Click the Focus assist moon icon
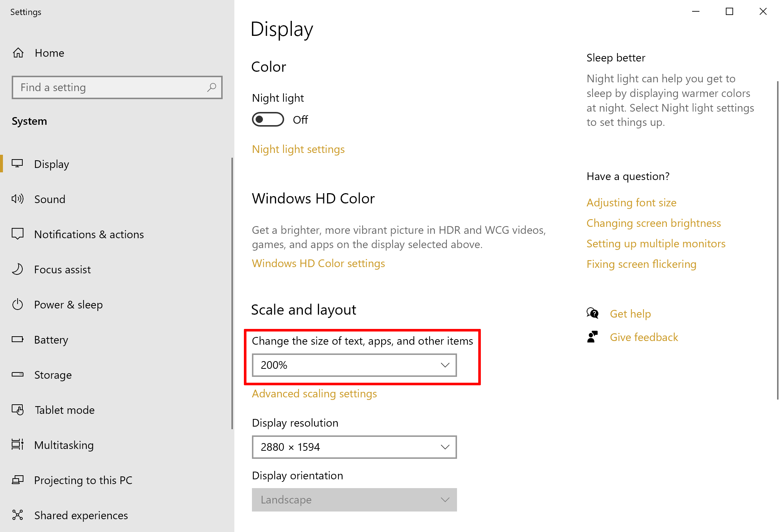The height and width of the screenshot is (532, 780). click(18, 269)
